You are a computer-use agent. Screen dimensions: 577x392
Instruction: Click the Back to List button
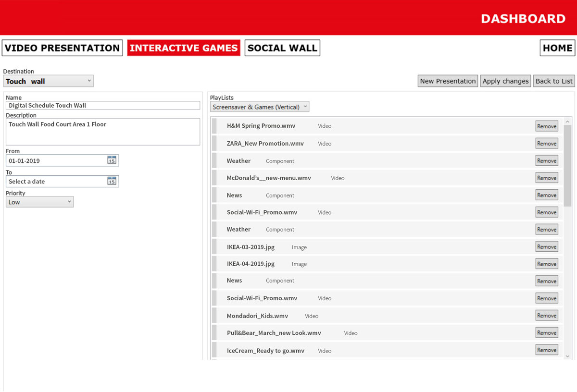coord(554,81)
